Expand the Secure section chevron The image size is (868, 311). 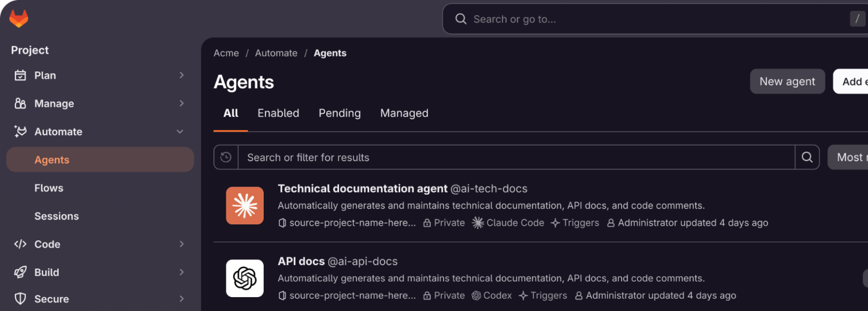[182, 299]
